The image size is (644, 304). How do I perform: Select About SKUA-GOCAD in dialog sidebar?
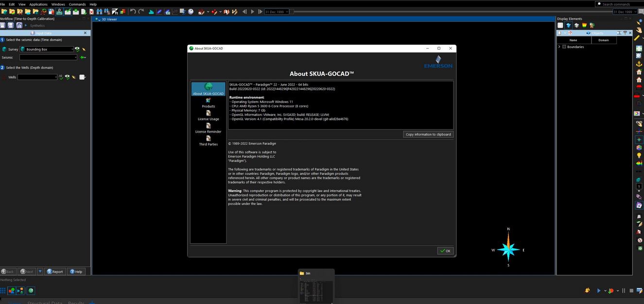pos(208,89)
